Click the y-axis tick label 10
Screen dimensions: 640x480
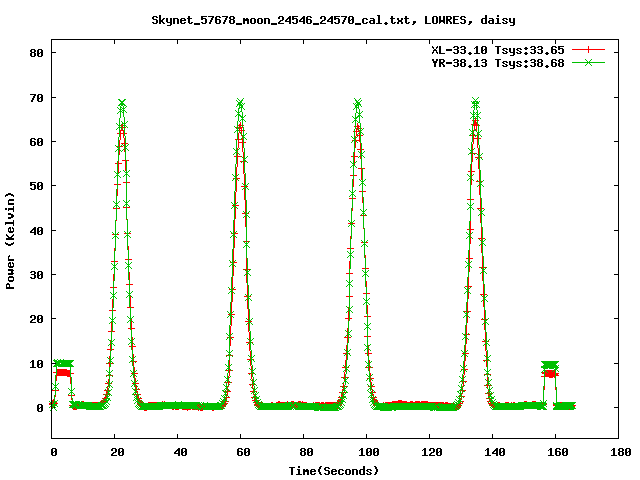tap(36, 364)
